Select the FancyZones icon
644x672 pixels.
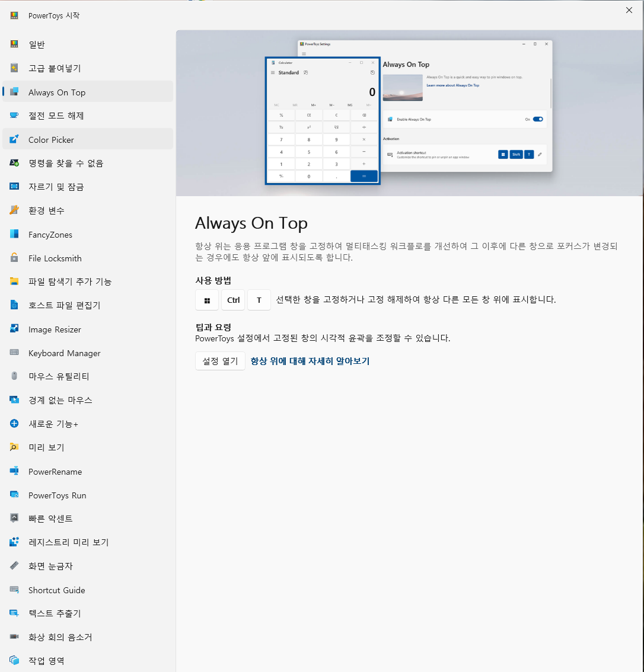tap(14, 234)
